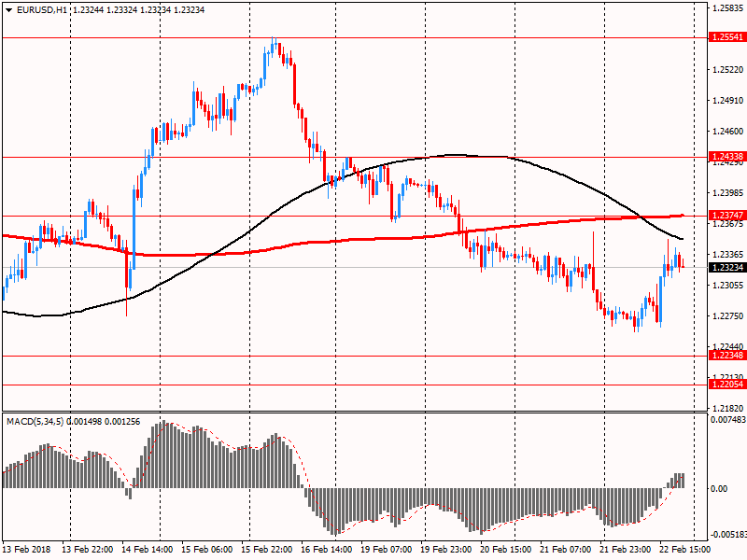Select the 1.22054 support level label
This screenshot has height=560, width=747.
[727, 385]
